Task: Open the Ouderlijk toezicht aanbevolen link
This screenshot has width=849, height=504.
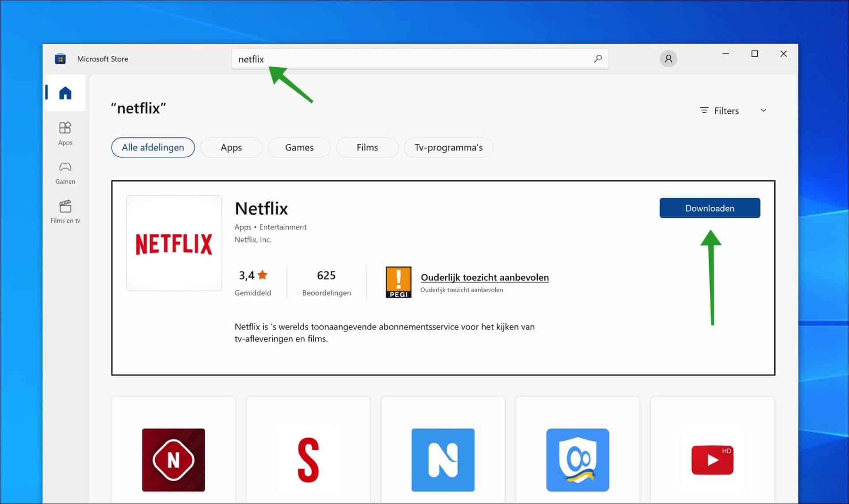Action: (x=484, y=277)
